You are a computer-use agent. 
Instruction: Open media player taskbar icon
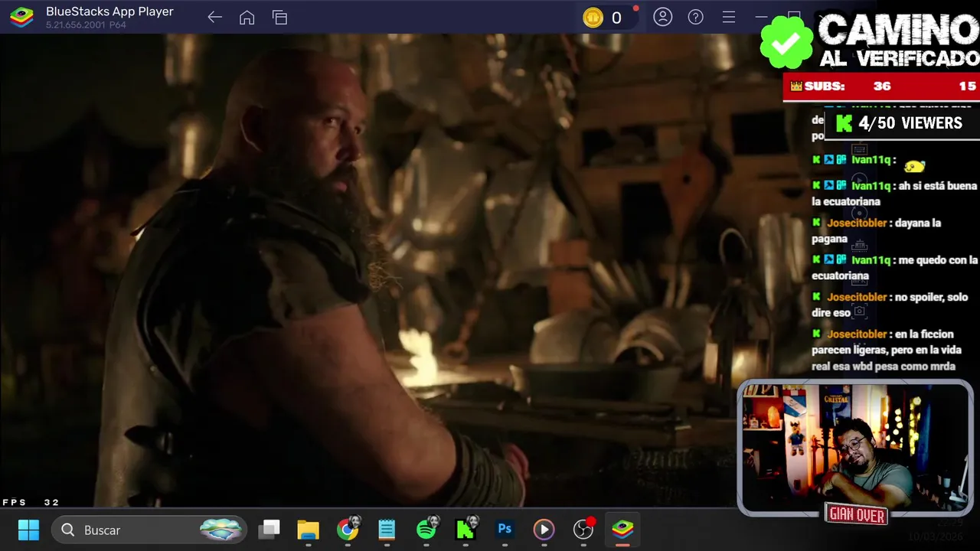click(x=544, y=530)
